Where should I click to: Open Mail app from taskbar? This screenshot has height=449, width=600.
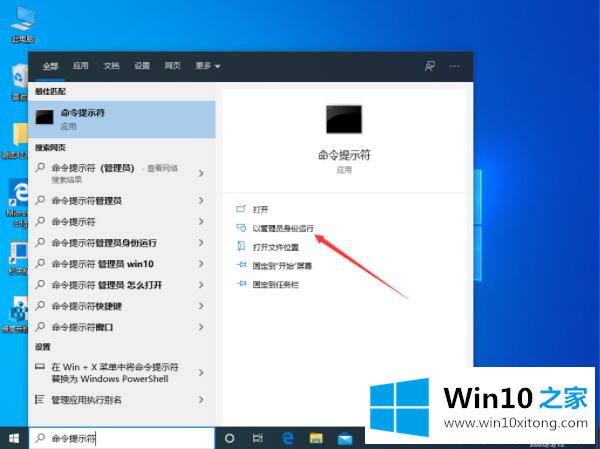tap(345, 439)
